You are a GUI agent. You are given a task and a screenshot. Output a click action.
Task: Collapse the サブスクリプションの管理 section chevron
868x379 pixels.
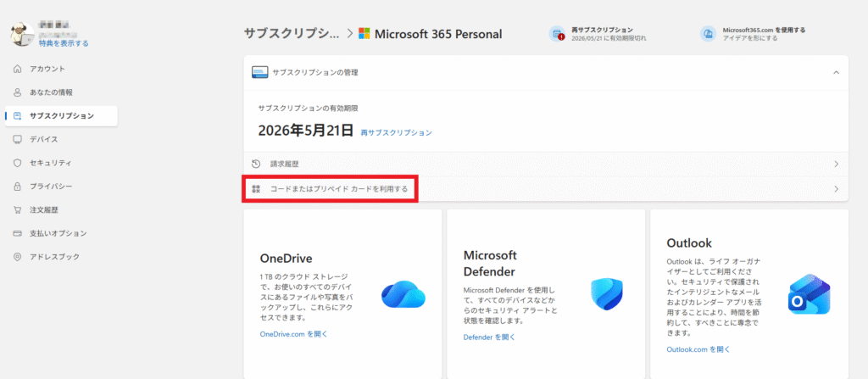pyautogui.click(x=836, y=72)
